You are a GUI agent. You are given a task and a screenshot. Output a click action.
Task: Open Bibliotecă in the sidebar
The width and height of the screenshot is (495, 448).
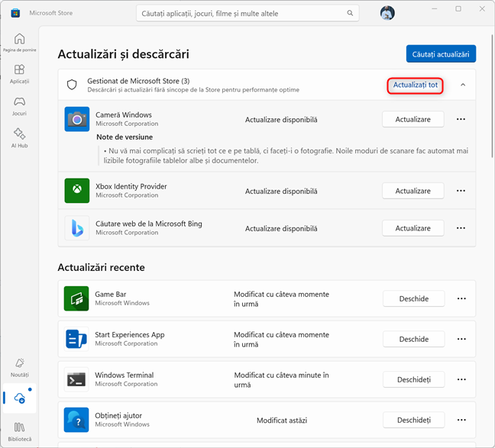click(19, 430)
